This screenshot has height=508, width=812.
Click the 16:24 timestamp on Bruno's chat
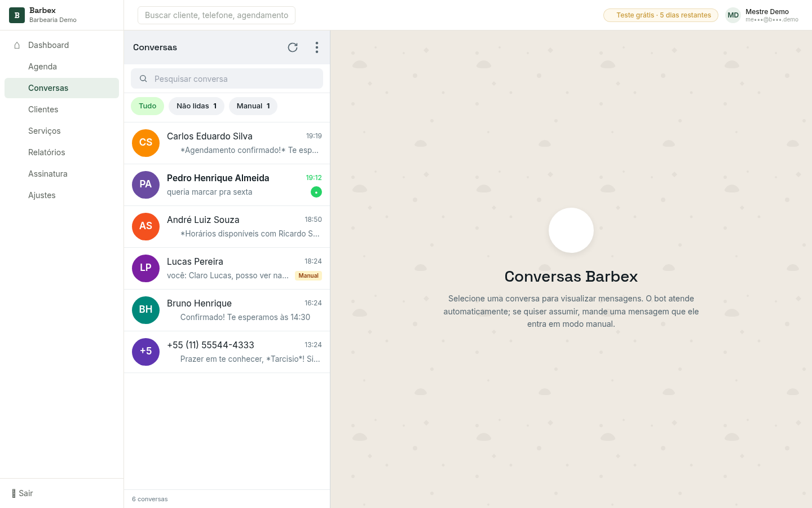coord(314,303)
